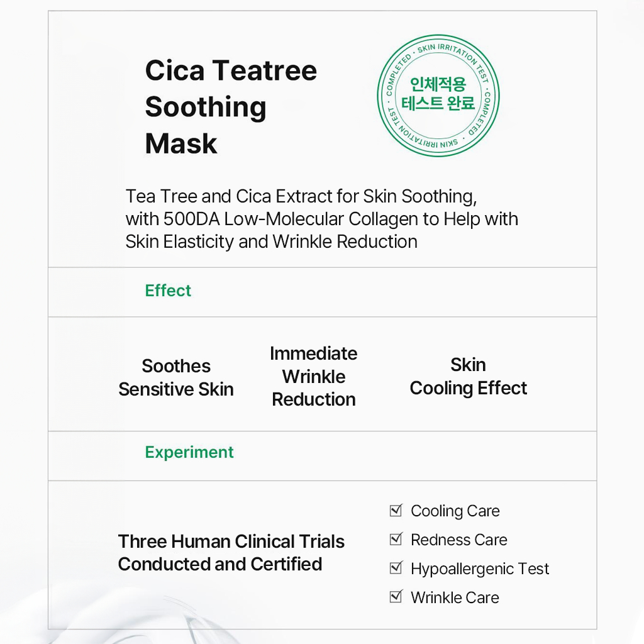Screen dimensions: 644x644
Task: Click the 500DA Low-Molecular Collagen line
Action: [321, 219]
